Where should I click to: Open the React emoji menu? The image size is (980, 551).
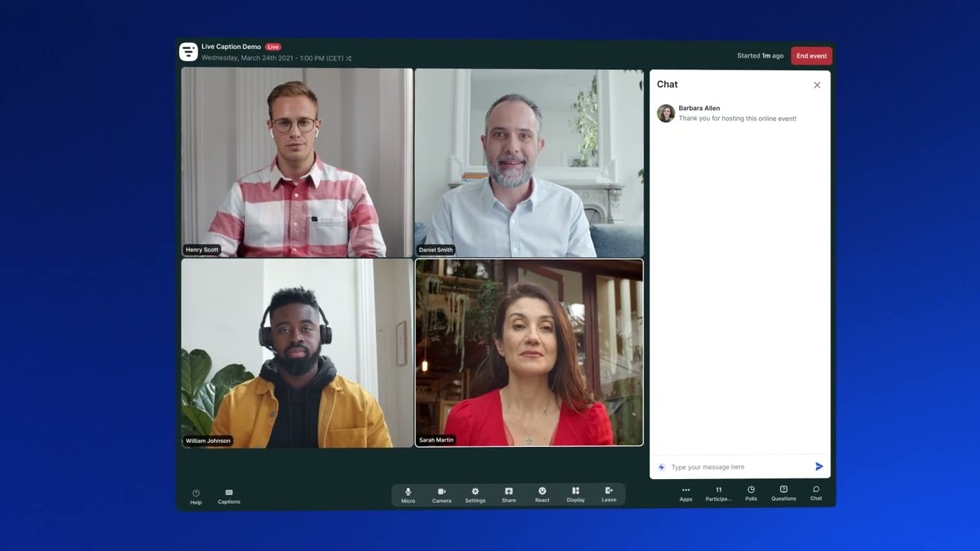(x=542, y=495)
